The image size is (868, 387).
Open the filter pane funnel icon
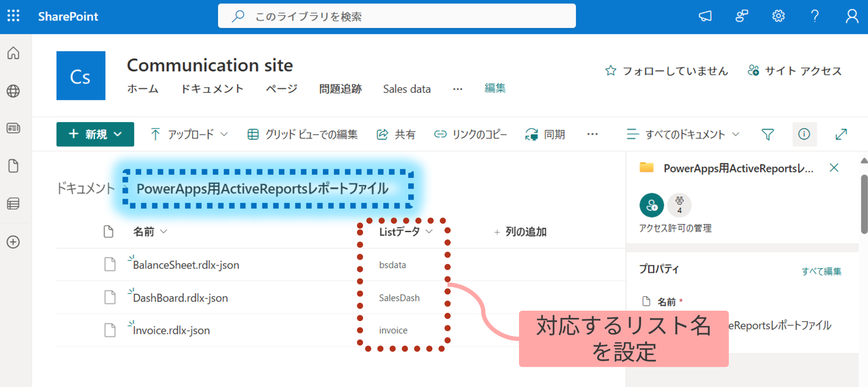pos(768,134)
